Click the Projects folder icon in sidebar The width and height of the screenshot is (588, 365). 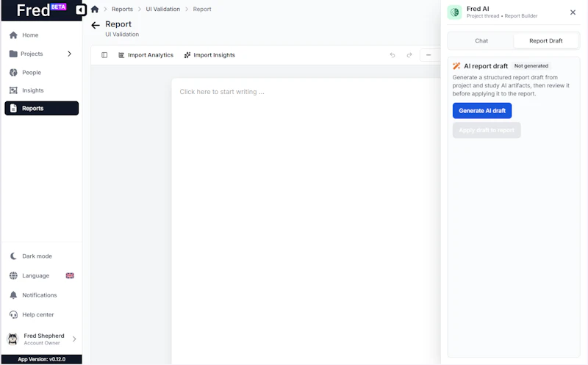tap(13, 54)
